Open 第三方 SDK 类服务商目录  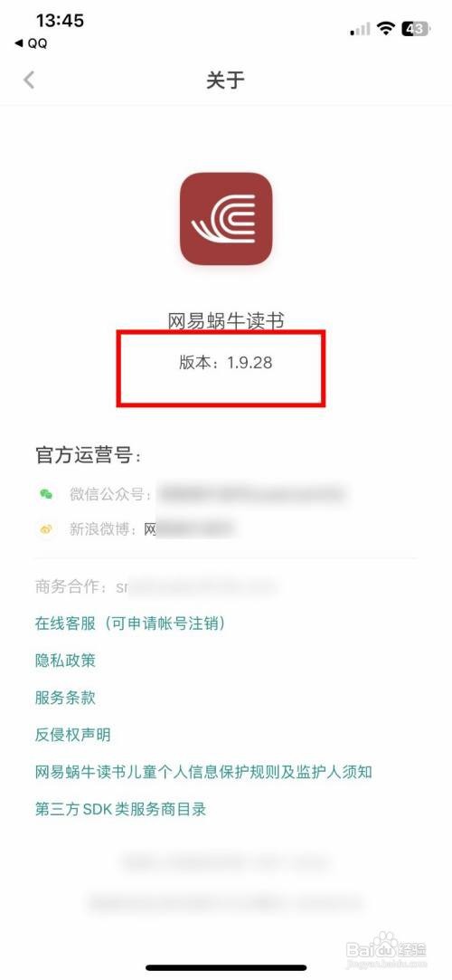(x=120, y=809)
